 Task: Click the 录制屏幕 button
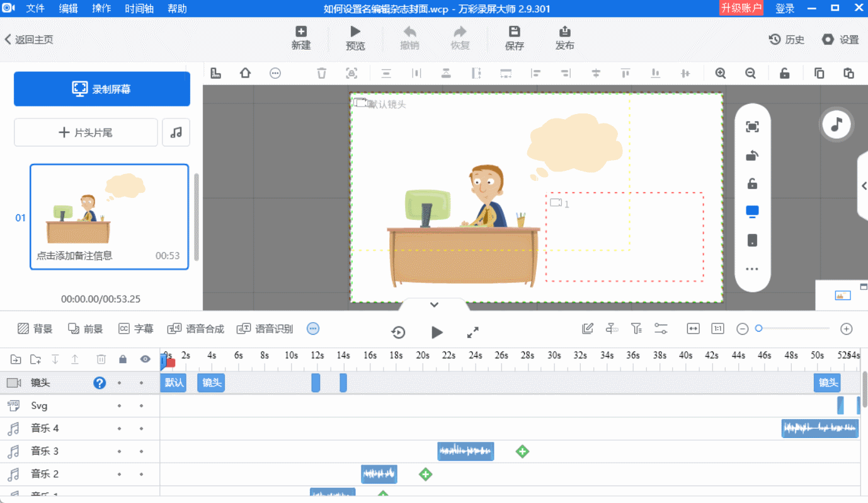[x=102, y=89]
